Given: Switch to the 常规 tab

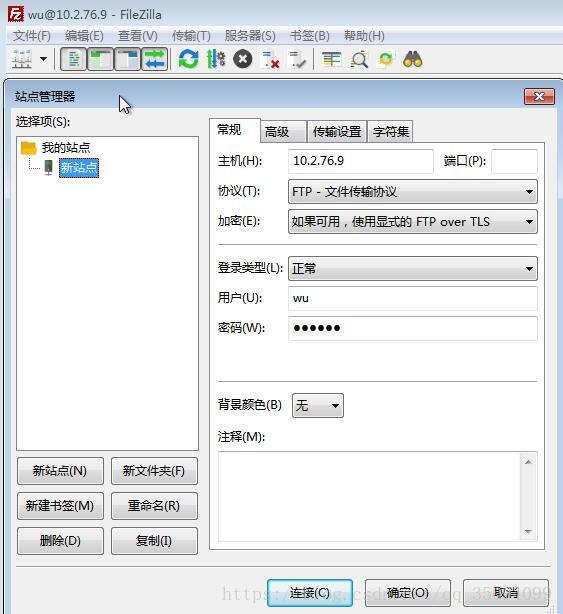Looking at the screenshot, I should coord(235,130).
